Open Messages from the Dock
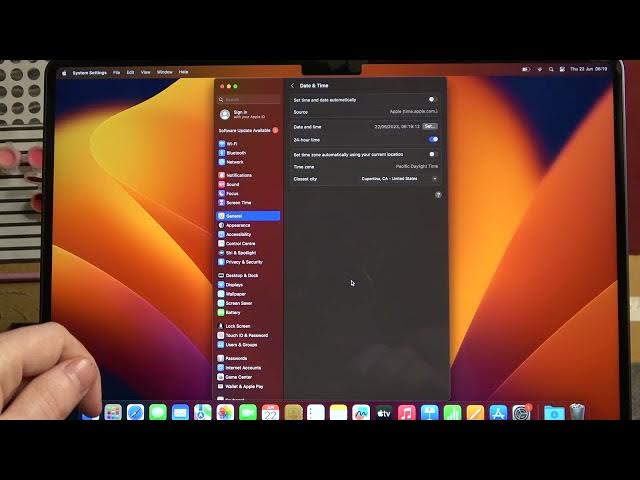Image resolution: width=640 pixels, height=480 pixels. tap(158, 413)
